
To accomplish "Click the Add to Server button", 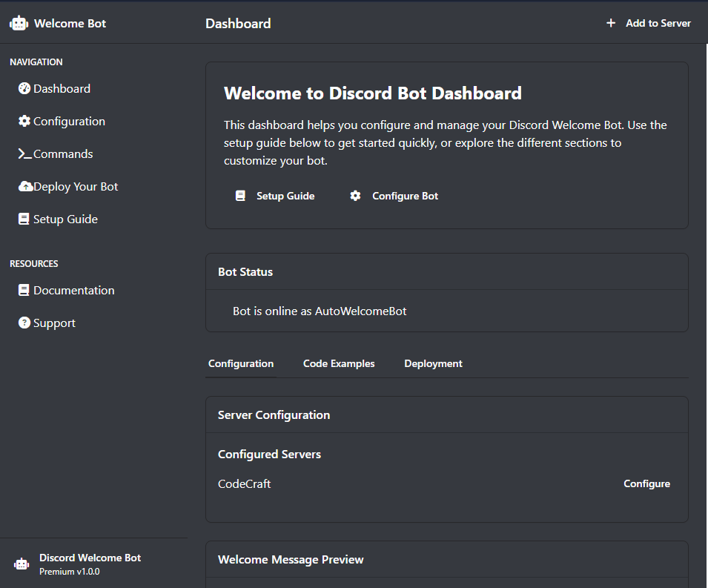I will coord(648,24).
